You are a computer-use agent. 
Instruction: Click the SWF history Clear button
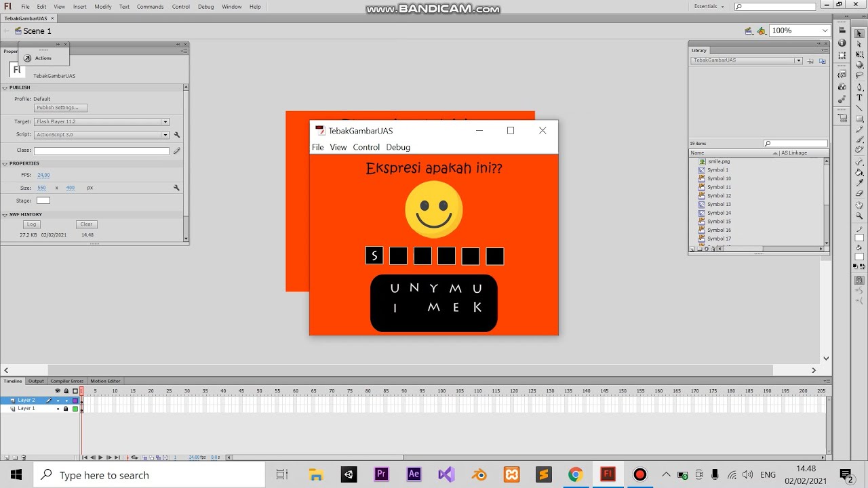coord(86,224)
